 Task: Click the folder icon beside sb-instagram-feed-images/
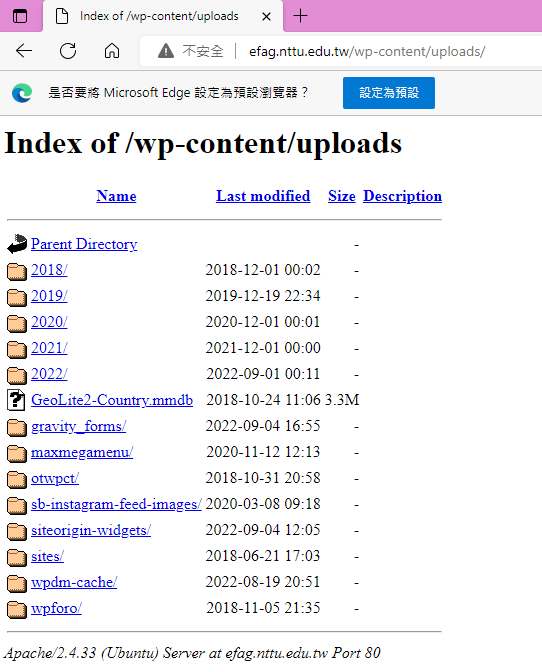click(x=17, y=506)
